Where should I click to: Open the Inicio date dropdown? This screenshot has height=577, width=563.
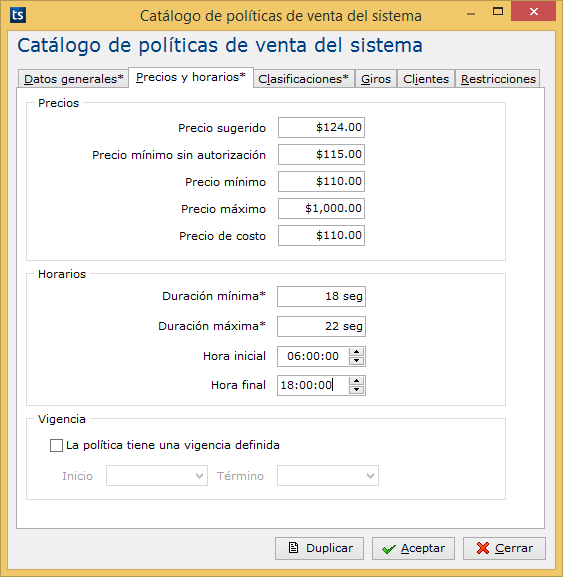pyautogui.click(x=157, y=475)
